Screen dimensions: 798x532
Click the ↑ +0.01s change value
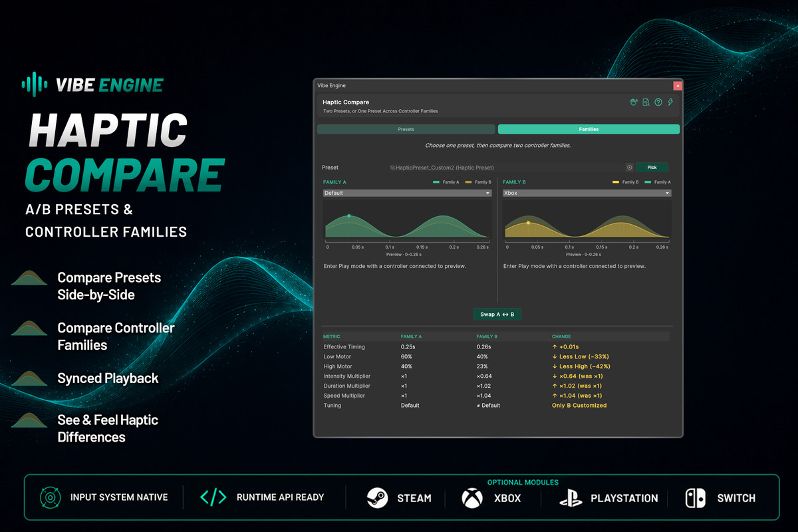click(x=565, y=346)
